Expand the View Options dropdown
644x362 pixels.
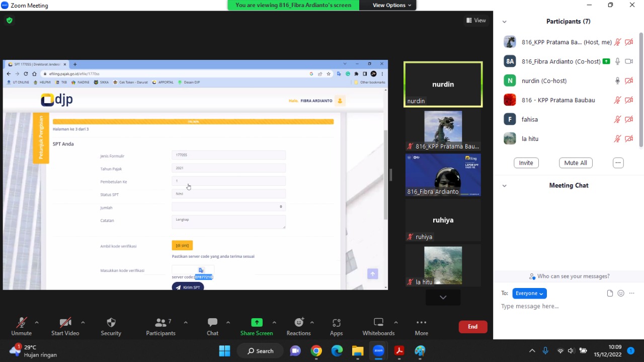click(391, 5)
